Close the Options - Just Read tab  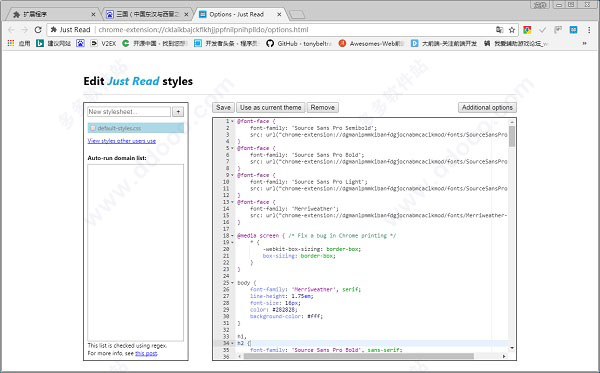[279, 15]
